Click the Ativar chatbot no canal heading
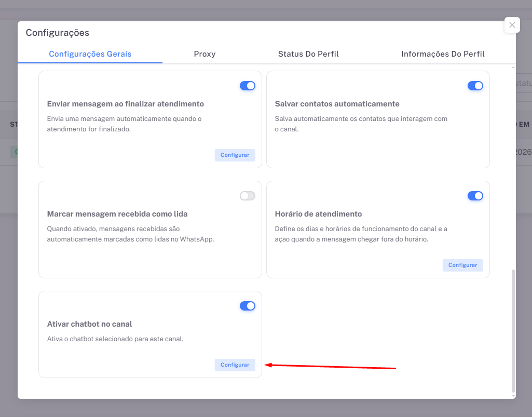Image resolution: width=532 pixels, height=417 pixels. point(89,324)
